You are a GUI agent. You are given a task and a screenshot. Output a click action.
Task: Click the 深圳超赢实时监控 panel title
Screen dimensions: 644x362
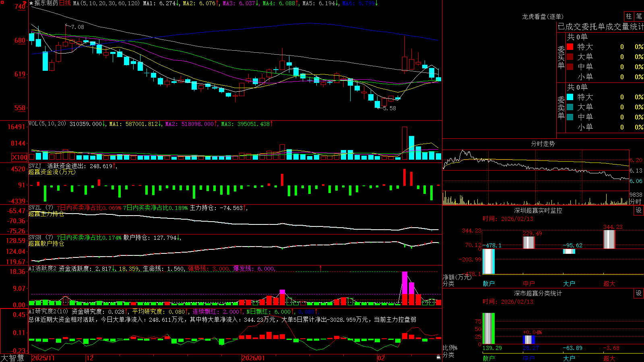[538, 210]
